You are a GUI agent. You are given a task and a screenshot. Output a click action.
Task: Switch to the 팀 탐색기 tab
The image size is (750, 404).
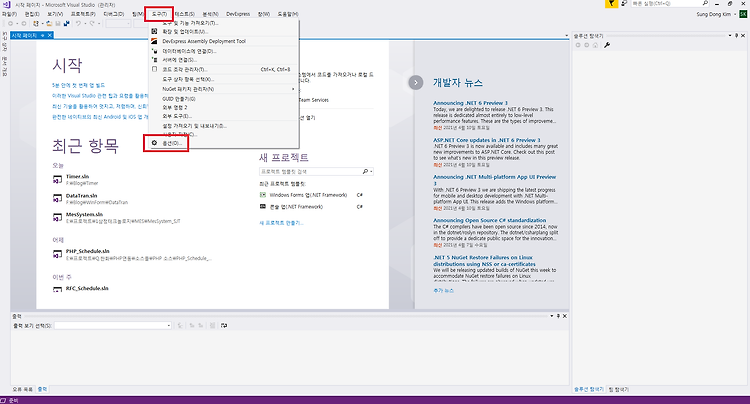coord(618,390)
